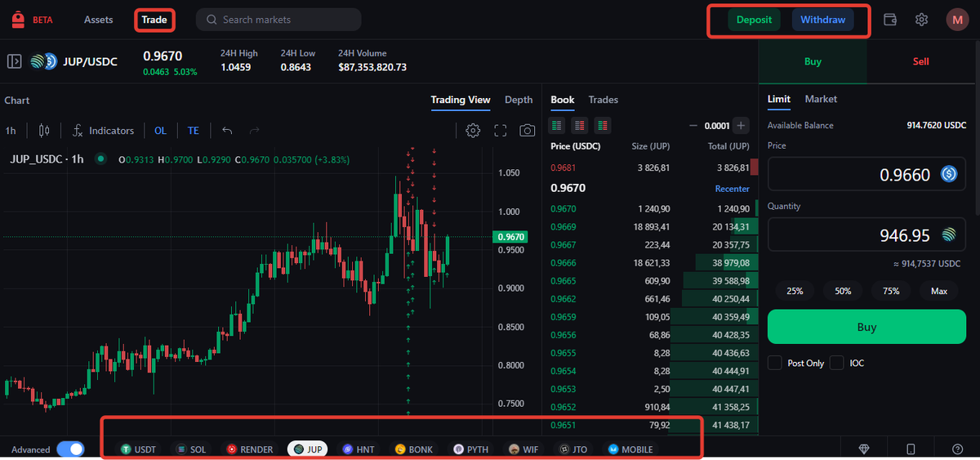Click the Quantity input showing 946.95
This screenshot has height=460, width=980.
point(866,235)
